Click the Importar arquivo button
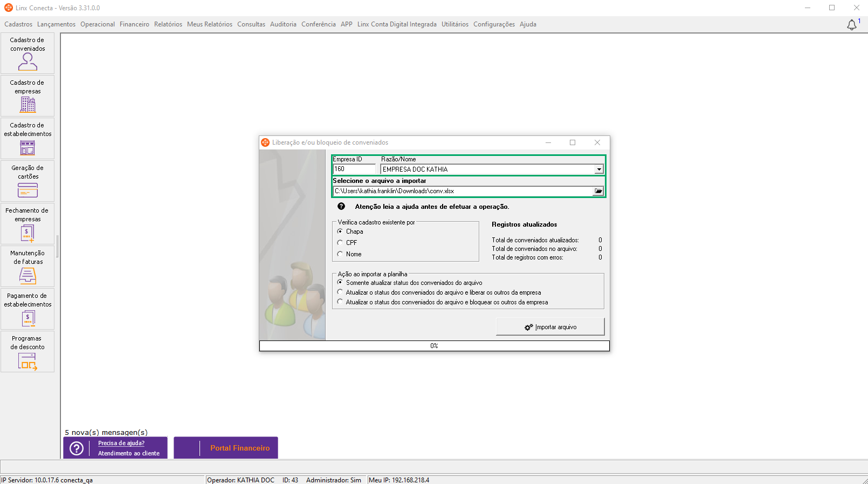Viewport: 868px width, 484px height. click(550, 327)
